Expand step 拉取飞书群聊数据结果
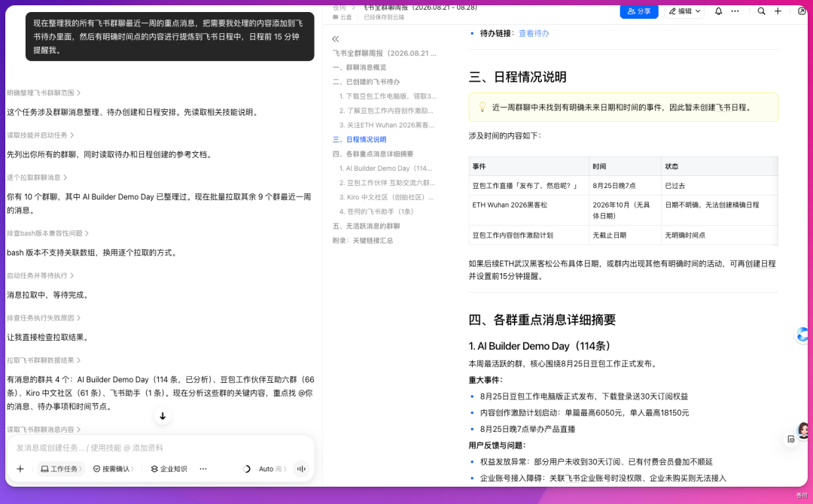The image size is (813, 504). point(44,360)
